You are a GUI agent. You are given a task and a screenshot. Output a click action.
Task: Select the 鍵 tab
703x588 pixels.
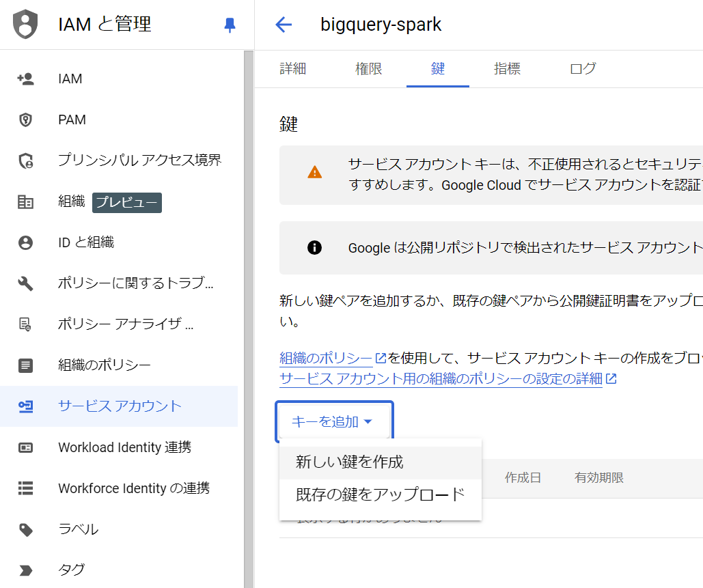437,68
